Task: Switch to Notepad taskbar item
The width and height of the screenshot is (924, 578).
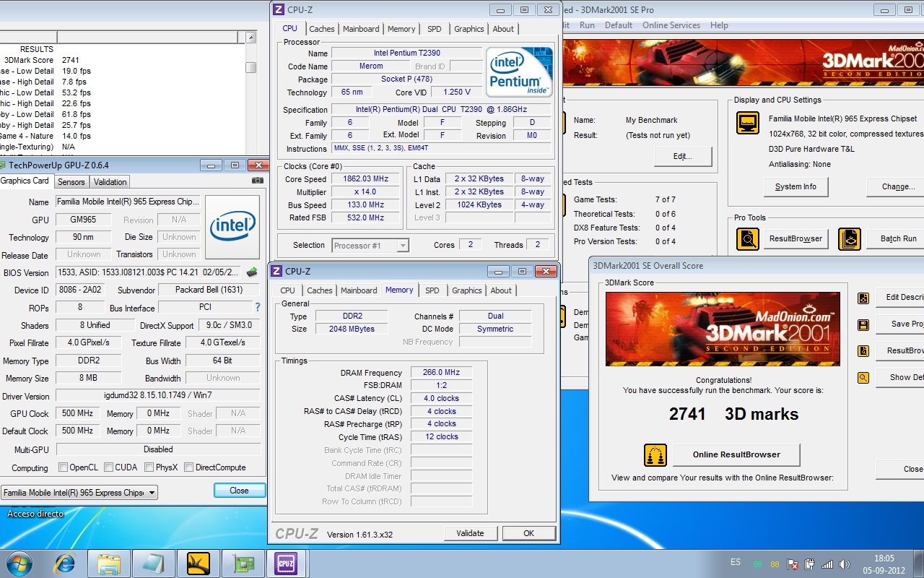Action: tap(154, 564)
